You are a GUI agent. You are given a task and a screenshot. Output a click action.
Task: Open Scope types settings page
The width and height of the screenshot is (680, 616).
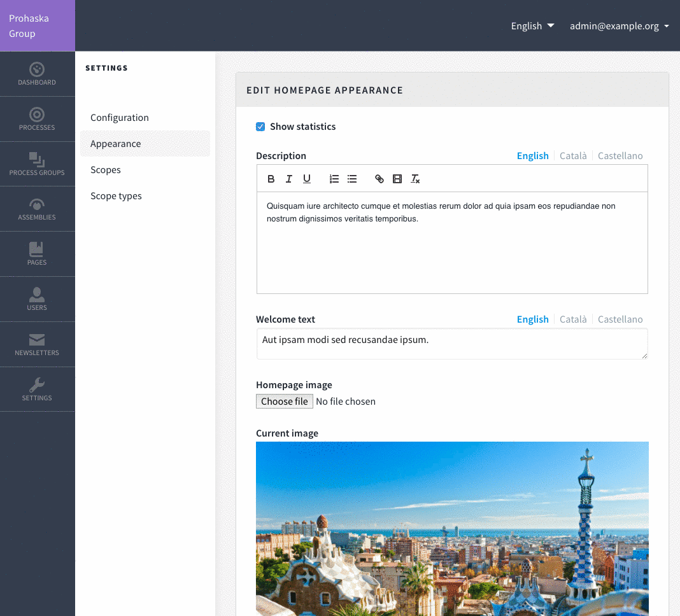pos(116,196)
